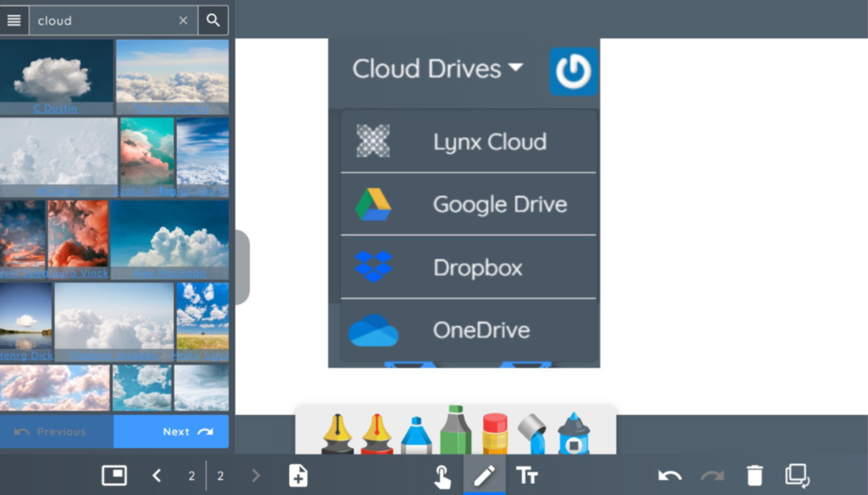The image size is (868, 495).
Task: Choose OneDrive from the drives list
Action: click(469, 330)
